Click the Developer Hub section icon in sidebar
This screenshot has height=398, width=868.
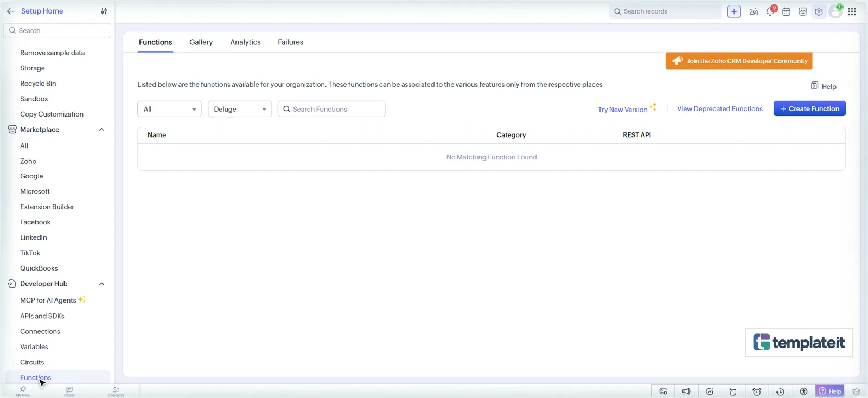[12, 284]
